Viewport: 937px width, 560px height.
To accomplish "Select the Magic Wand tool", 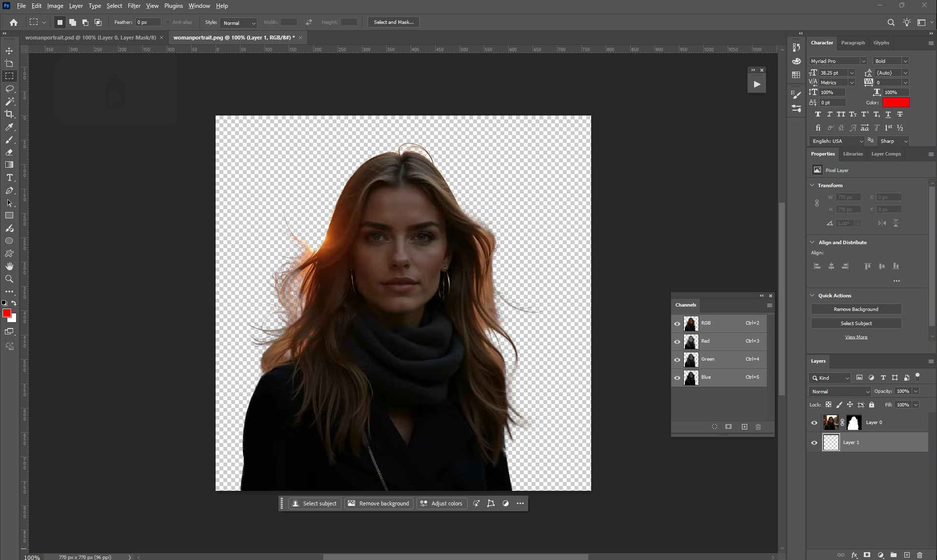I will (9, 101).
